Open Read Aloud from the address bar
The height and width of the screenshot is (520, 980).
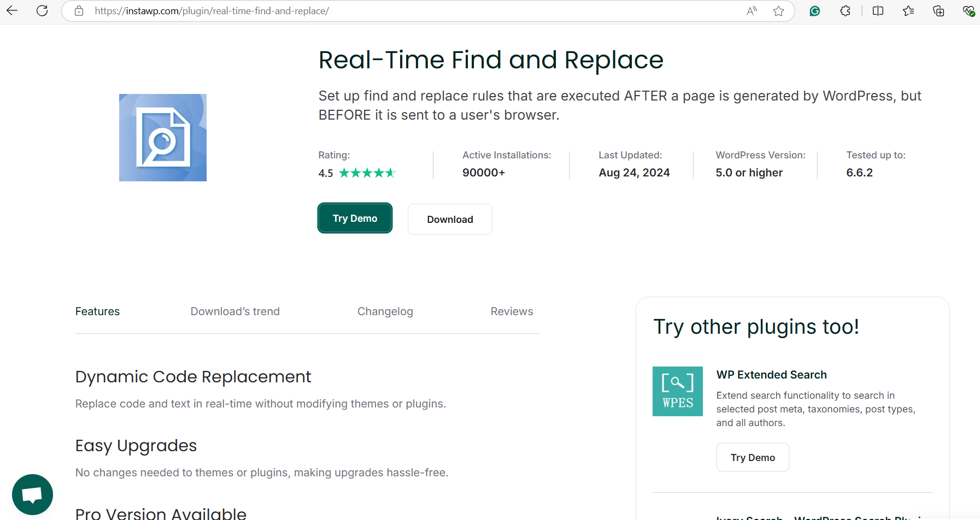(752, 10)
